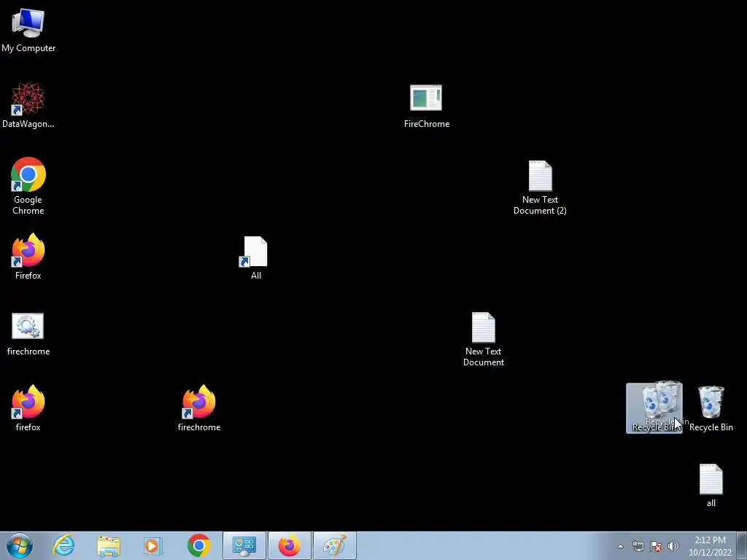Select the My Computer desktop icon
747x560 pixels.
click(28, 29)
